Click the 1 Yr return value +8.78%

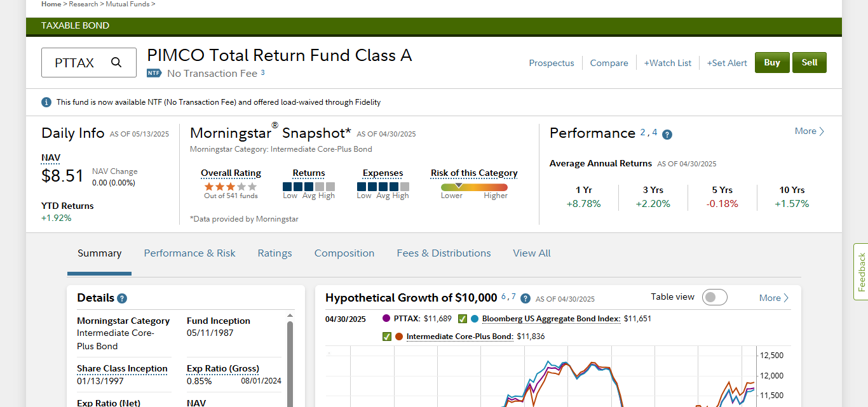point(583,204)
